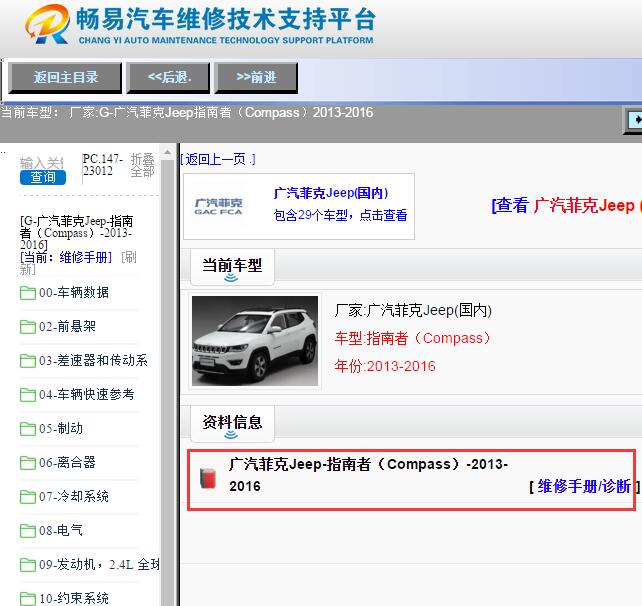
Task: Click the 查询 search button
Action: (x=43, y=177)
